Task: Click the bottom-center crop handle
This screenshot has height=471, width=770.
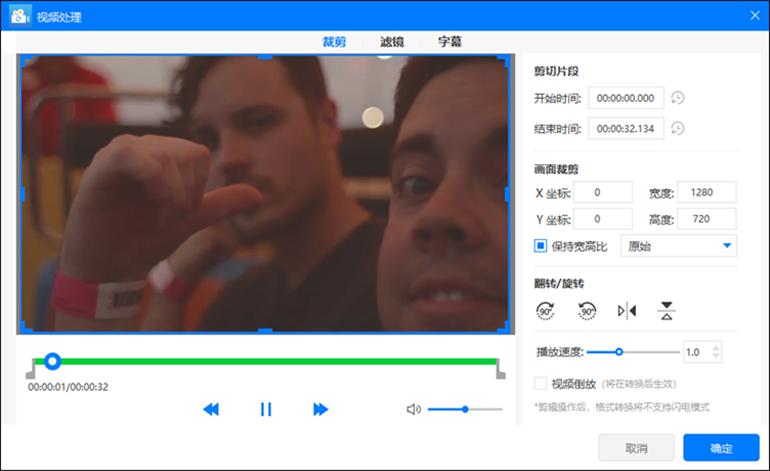Action: pos(265,331)
